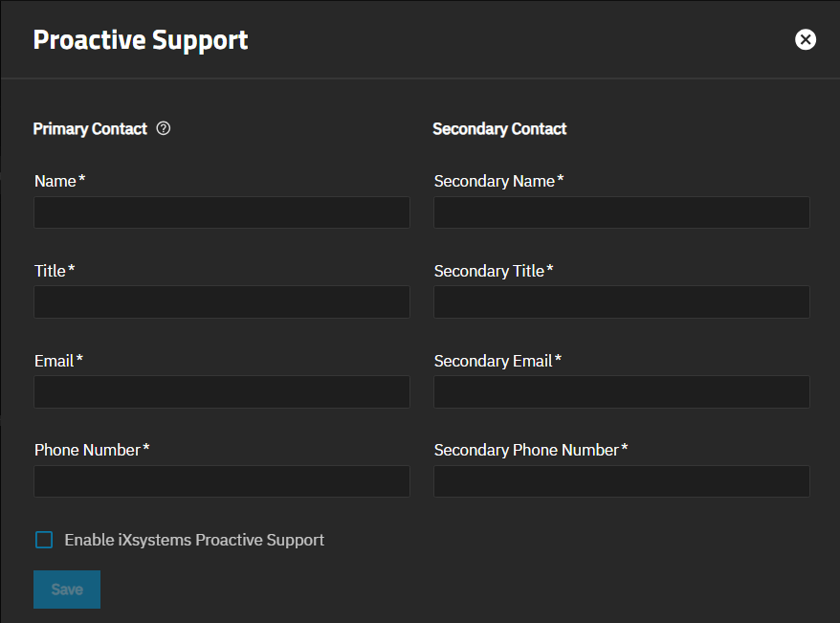Click into the primary Title input box

(x=222, y=302)
